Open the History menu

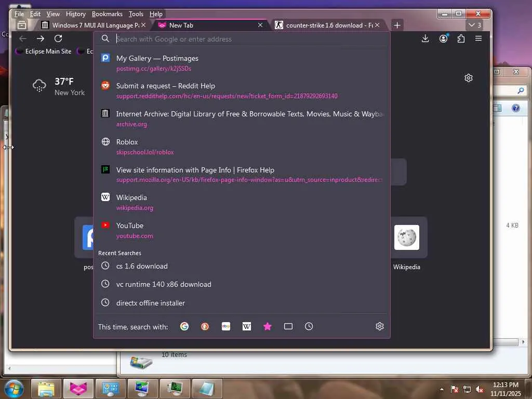coord(76,14)
